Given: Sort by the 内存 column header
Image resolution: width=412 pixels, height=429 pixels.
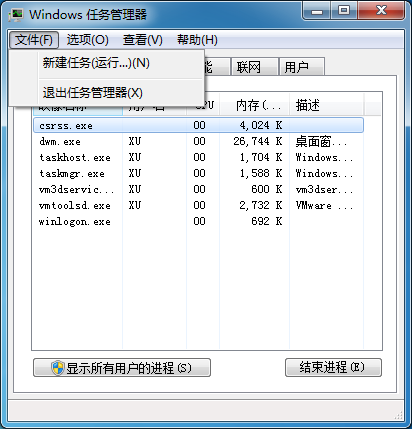Looking at the screenshot, I should [x=255, y=105].
